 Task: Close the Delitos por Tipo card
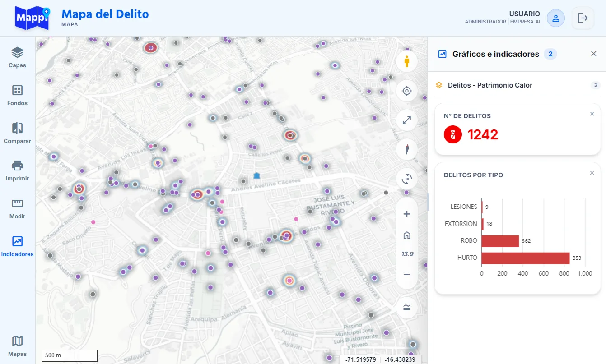point(592,173)
